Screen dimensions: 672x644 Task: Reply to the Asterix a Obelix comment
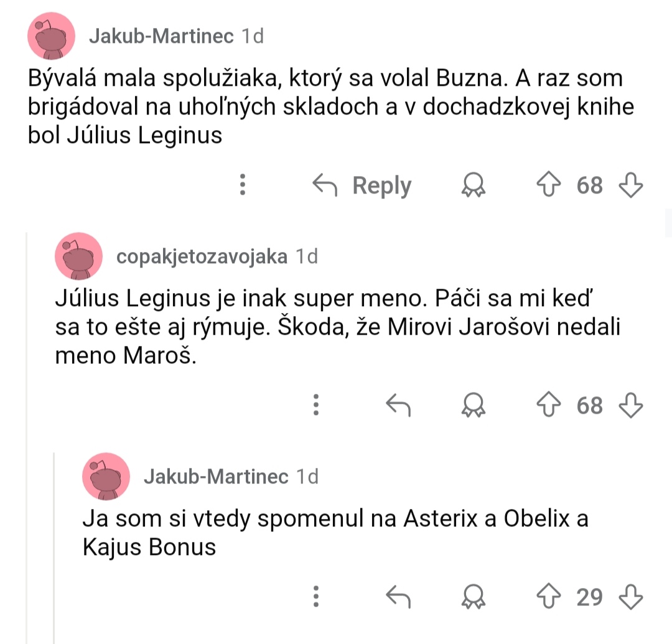coord(399,597)
